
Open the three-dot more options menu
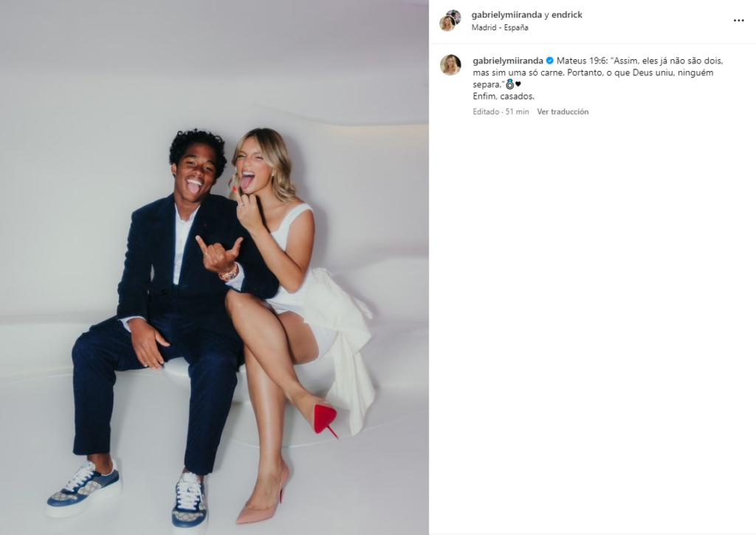738,20
